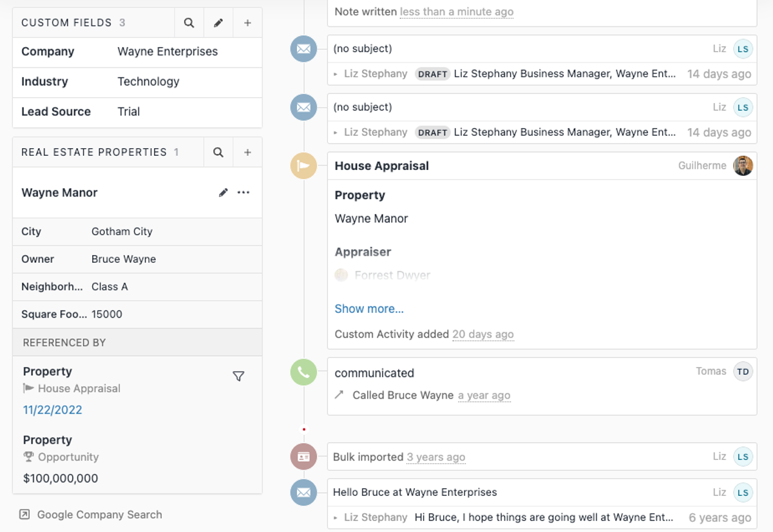Click email icon for first 14-days-ago draft
Screen dimensions: 773x532
pyautogui.click(x=303, y=49)
